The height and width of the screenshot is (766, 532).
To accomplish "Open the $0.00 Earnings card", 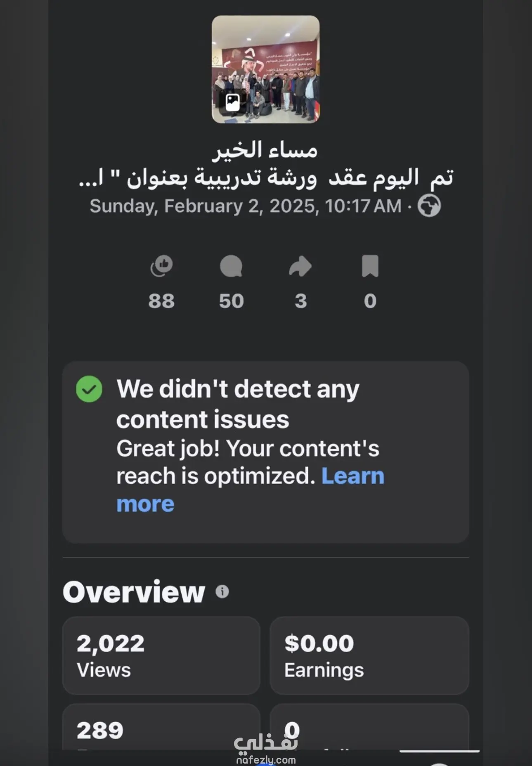I will (x=369, y=655).
